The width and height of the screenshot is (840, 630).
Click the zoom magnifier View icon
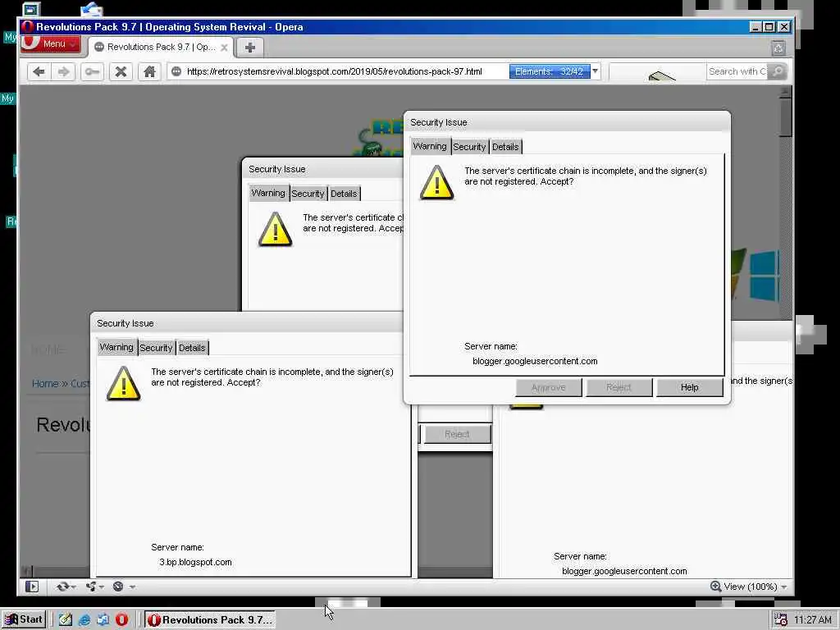click(715, 587)
